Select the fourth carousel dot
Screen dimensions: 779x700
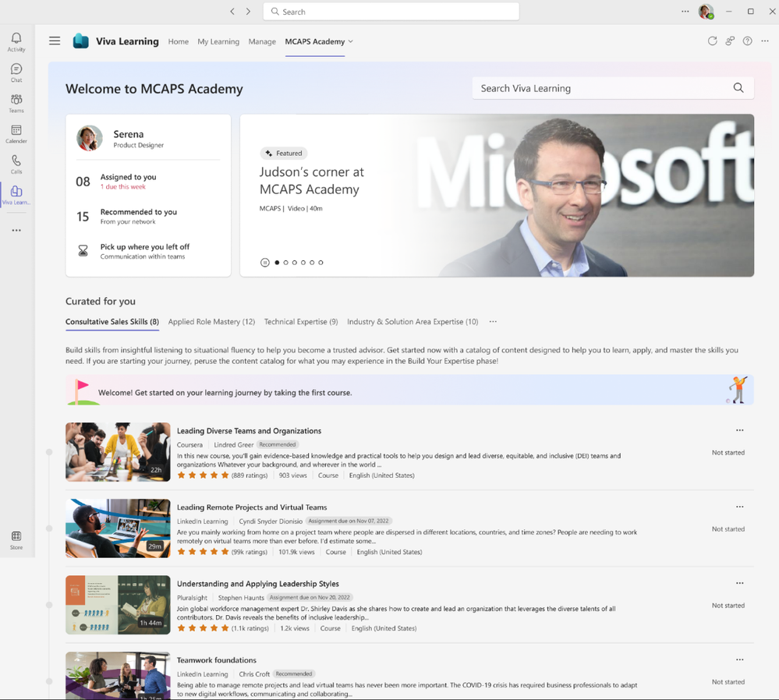pos(303,263)
